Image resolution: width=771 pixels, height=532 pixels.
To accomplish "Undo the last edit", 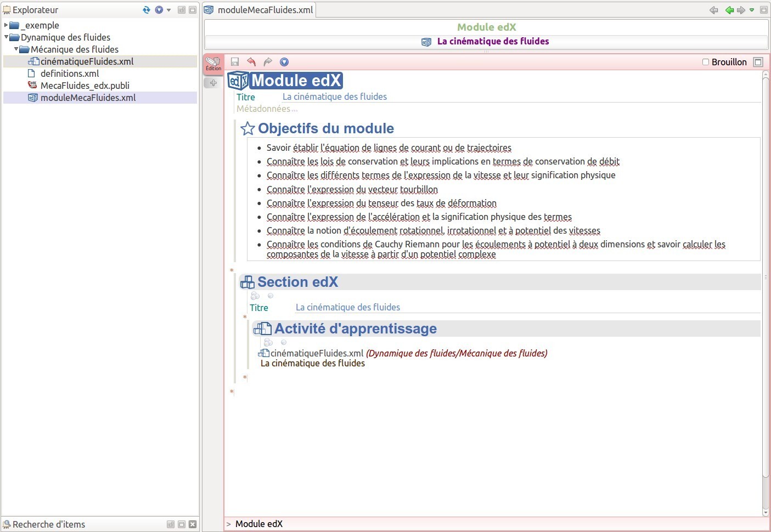I will pos(251,62).
